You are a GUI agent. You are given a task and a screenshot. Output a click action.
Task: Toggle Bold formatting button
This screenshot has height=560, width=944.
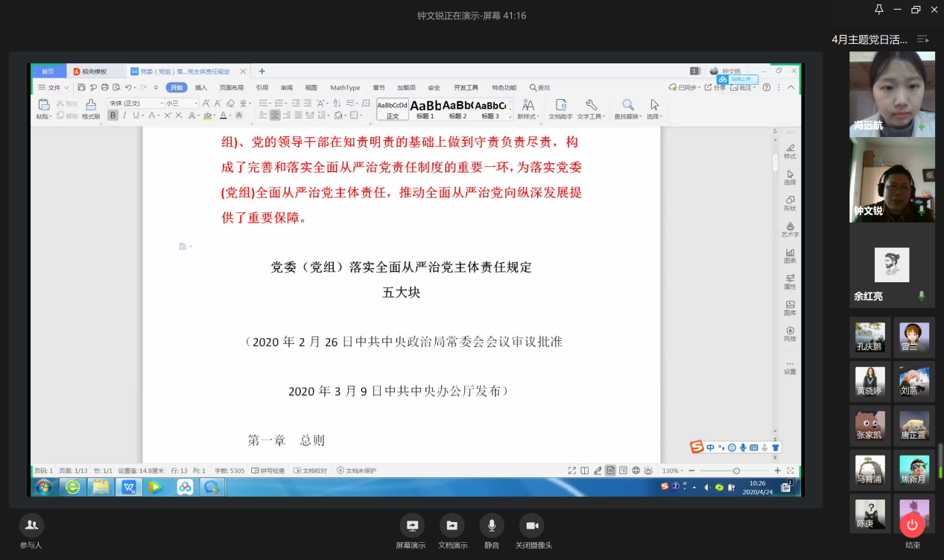(x=113, y=115)
